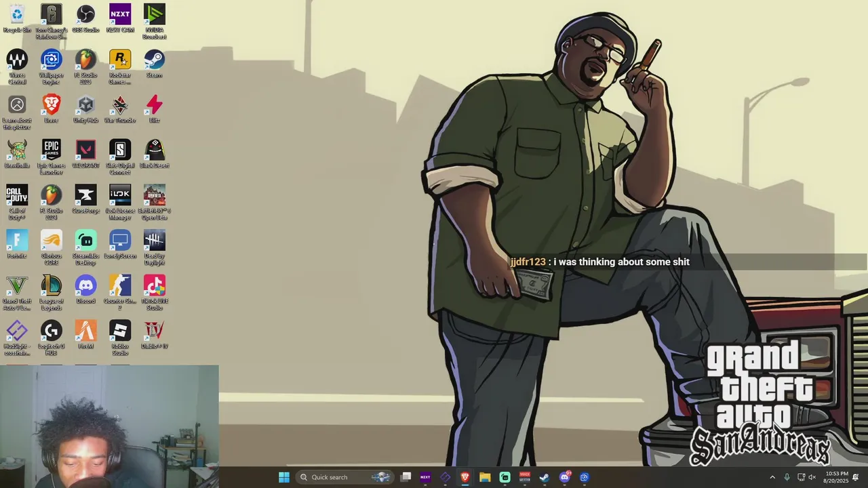Expand the hidden system tray icons chevron

pos(772,477)
